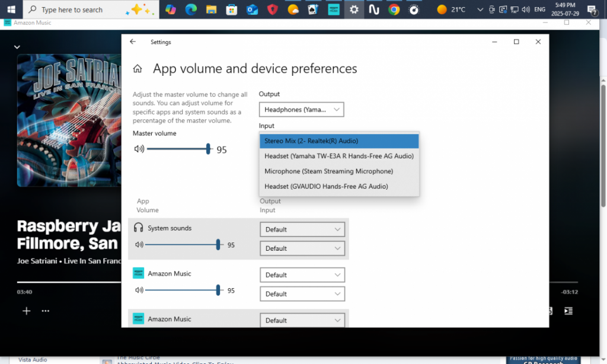The height and width of the screenshot is (364, 607).
Task: Open master Output device dropdown
Action: point(301,110)
